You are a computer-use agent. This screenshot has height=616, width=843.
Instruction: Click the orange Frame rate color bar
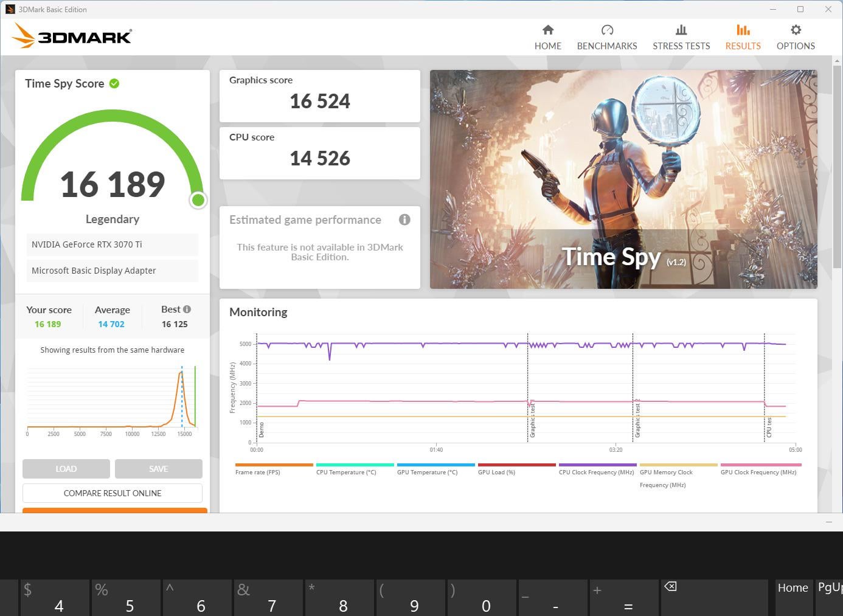point(274,465)
